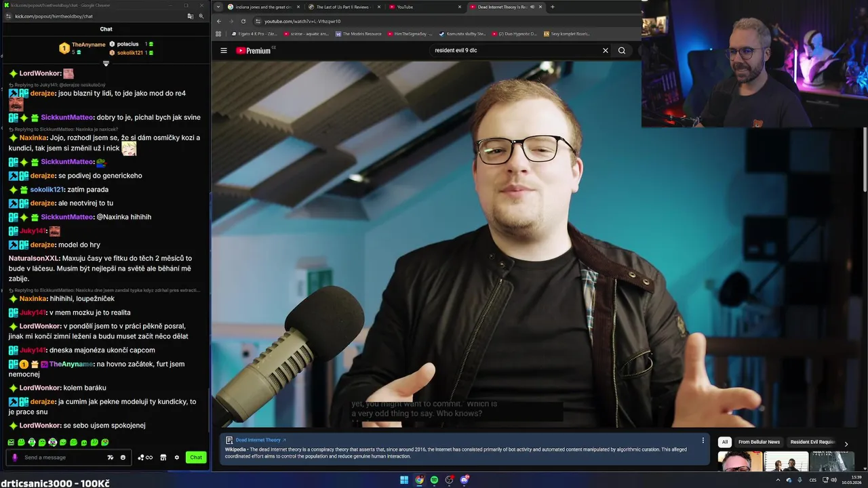
Task: Open Komunita služby Steam bookmark
Action: [x=462, y=33]
